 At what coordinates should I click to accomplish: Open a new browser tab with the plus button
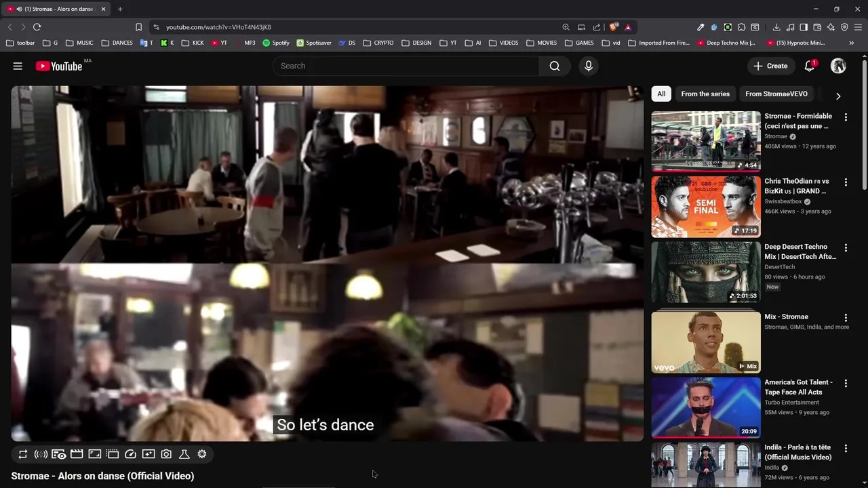[x=120, y=9]
